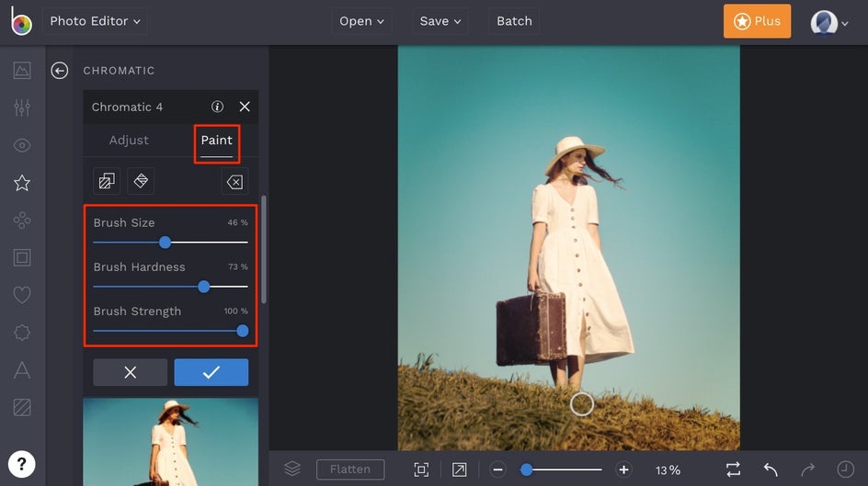868x486 pixels.
Task: Select the Text tool in sidebar
Action: pos(22,369)
